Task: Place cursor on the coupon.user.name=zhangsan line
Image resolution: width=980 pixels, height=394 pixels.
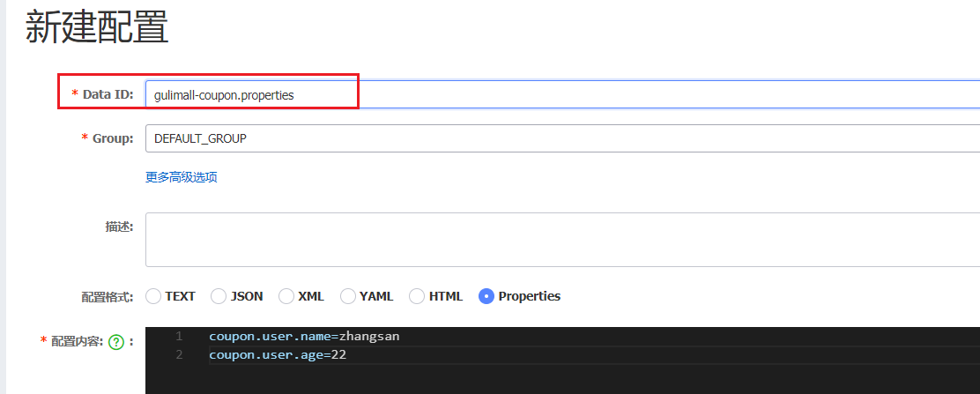Action: [x=304, y=336]
